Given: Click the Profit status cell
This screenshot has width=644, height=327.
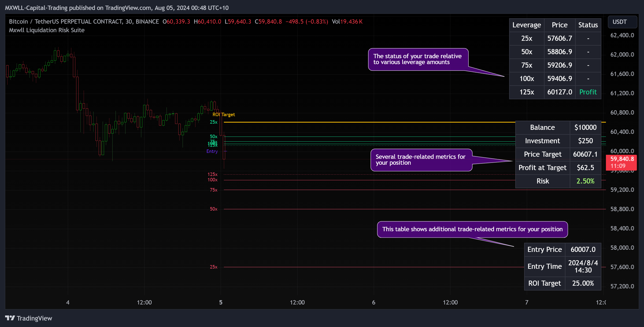Looking at the screenshot, I should 588,92.
